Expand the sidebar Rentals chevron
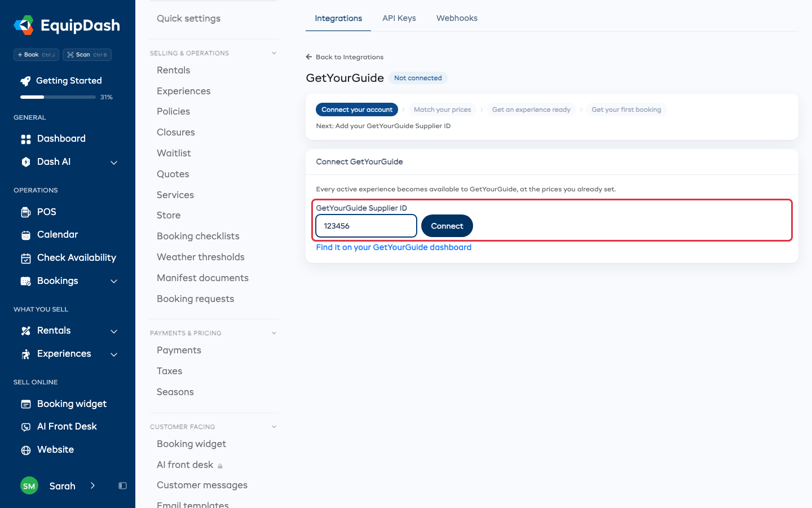This screenshot has width=812, height=508. point(114,331)
